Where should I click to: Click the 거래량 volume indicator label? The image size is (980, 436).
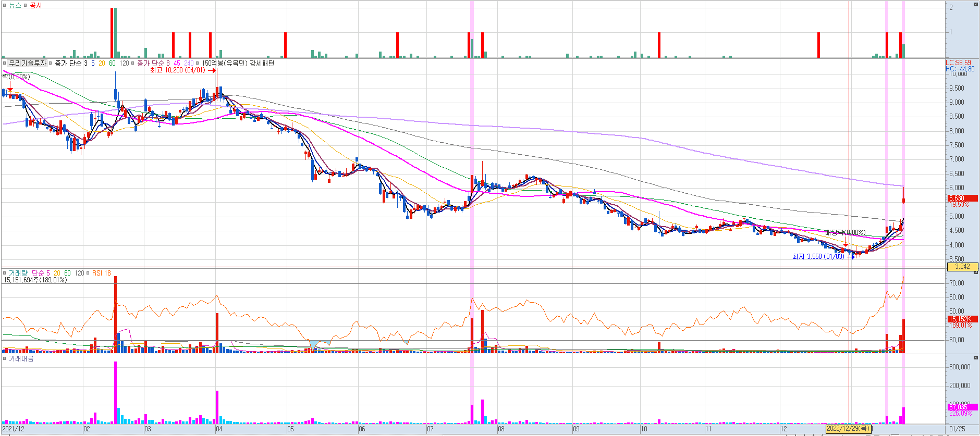[x=18, y=273]
